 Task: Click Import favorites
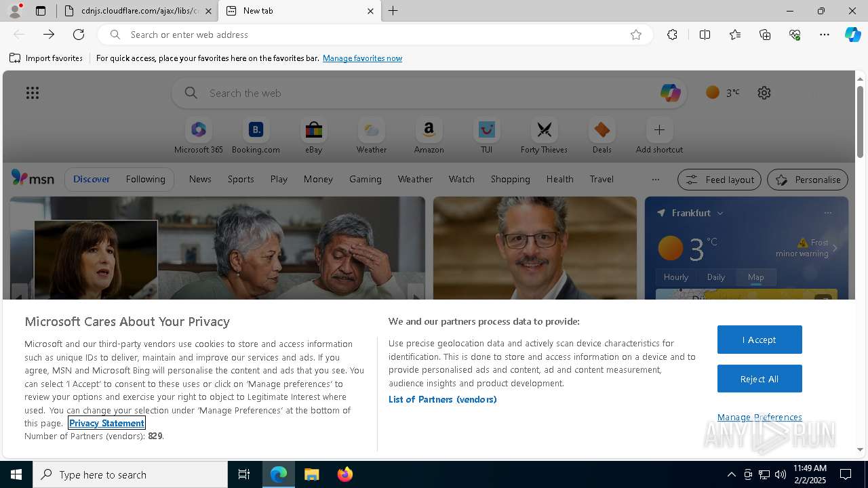coord(46,58)
